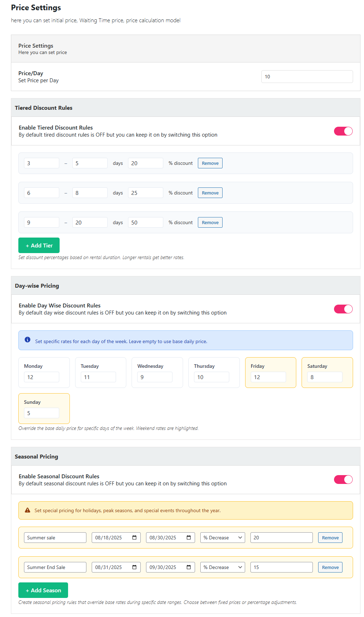
Task: Open calendar picker for Summer End Sale start date
Action: point(134,567)
